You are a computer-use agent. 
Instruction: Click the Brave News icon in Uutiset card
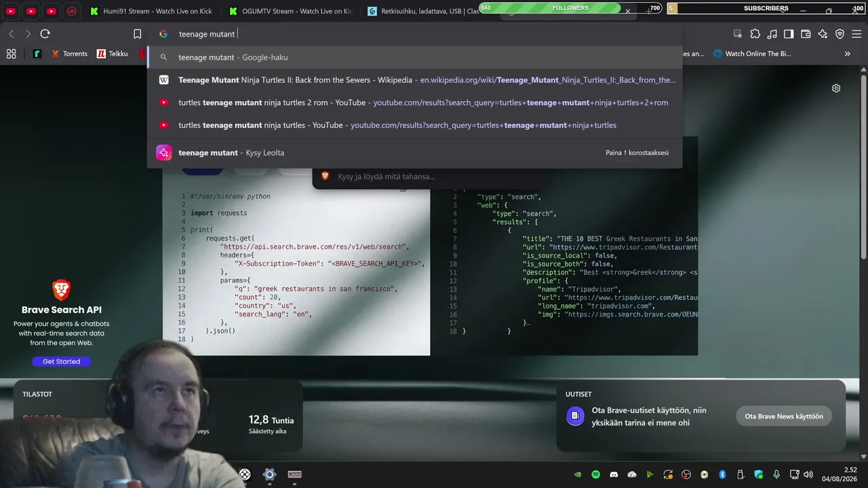pos(575,415)
